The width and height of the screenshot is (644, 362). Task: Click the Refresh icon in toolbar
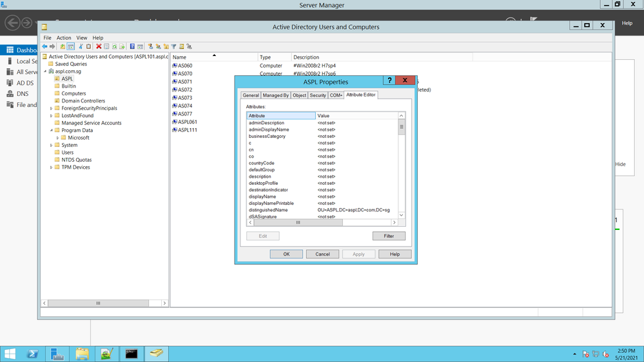pos(114,46)
